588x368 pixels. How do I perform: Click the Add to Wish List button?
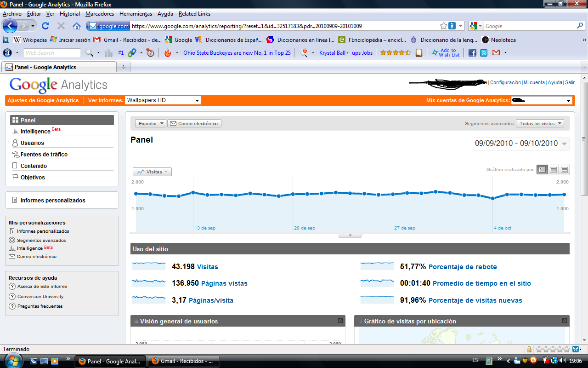point(446,53)
